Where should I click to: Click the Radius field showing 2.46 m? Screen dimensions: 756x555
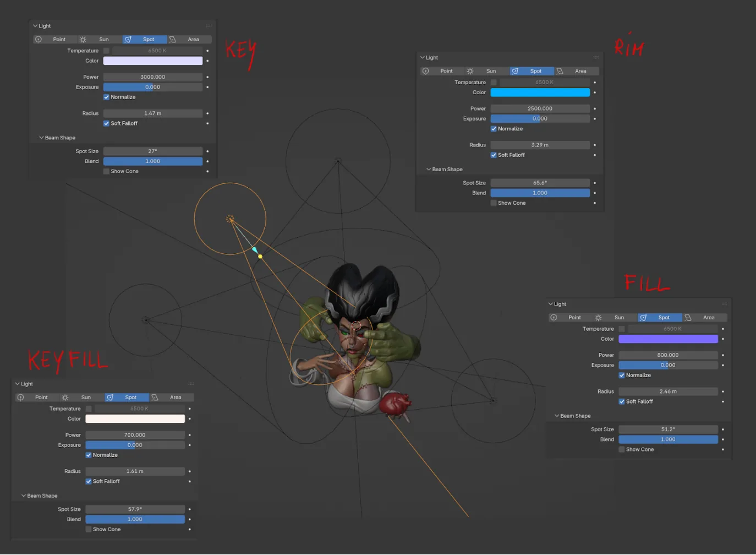click(668, 392)
